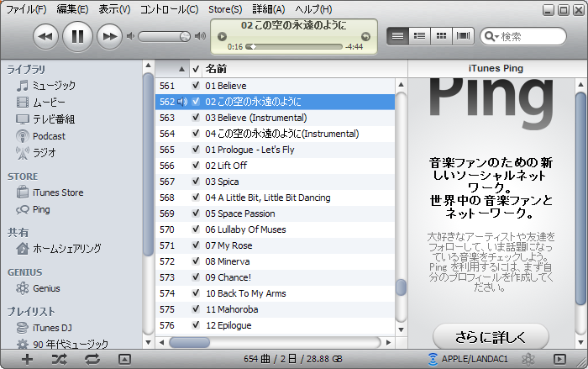Switch to album list view
Screen dimensions: 588x369
click(x=419, y=36)
